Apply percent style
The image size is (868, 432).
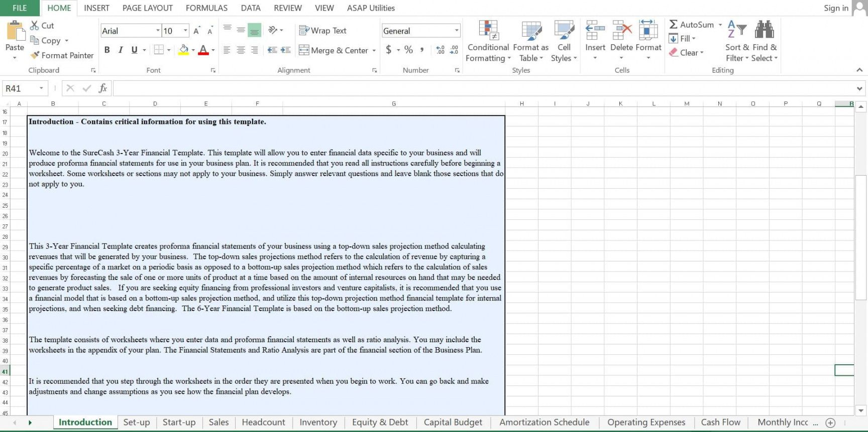point(408,50)
